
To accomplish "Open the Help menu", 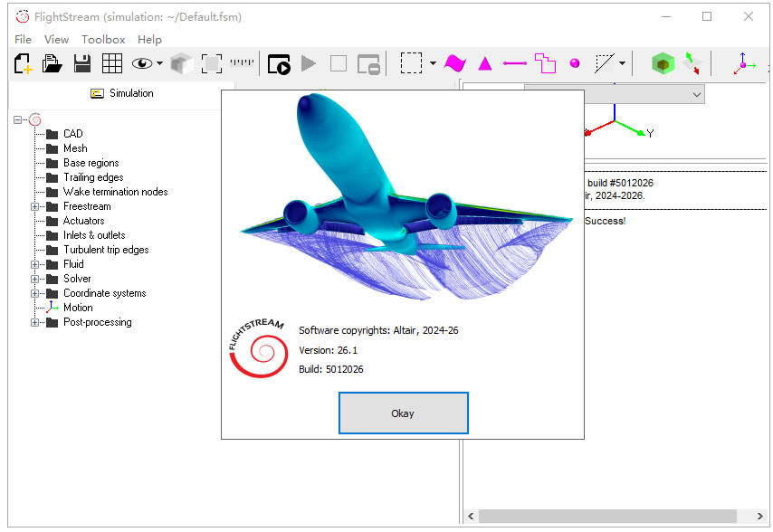I will 149,40.
